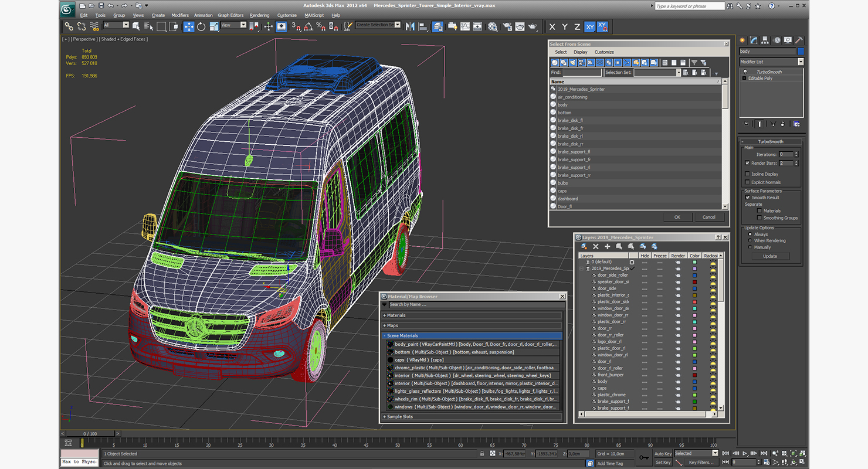Activate the Select and Move tool
The width and height of the screenshot is (868, 469).
coord(189,26)
